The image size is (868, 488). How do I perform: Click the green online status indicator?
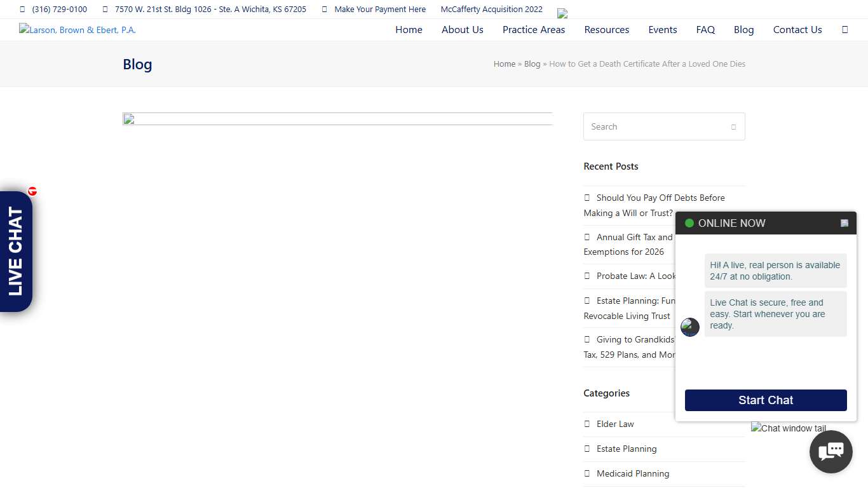(x=689, y=223)
